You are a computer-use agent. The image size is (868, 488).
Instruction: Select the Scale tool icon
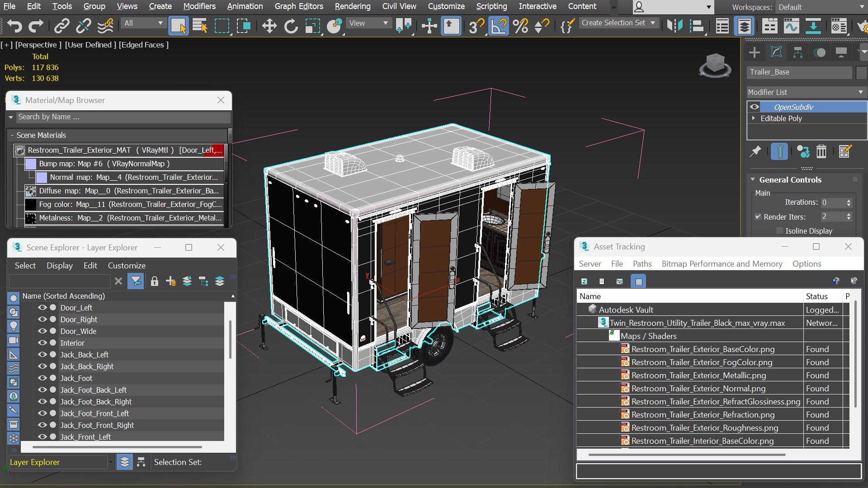312,26
